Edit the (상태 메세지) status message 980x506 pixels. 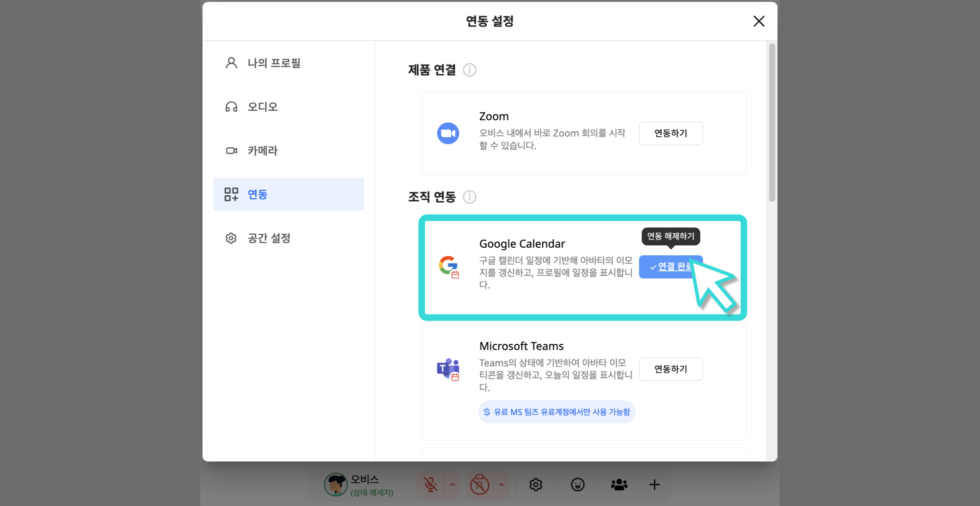point(372,493)
